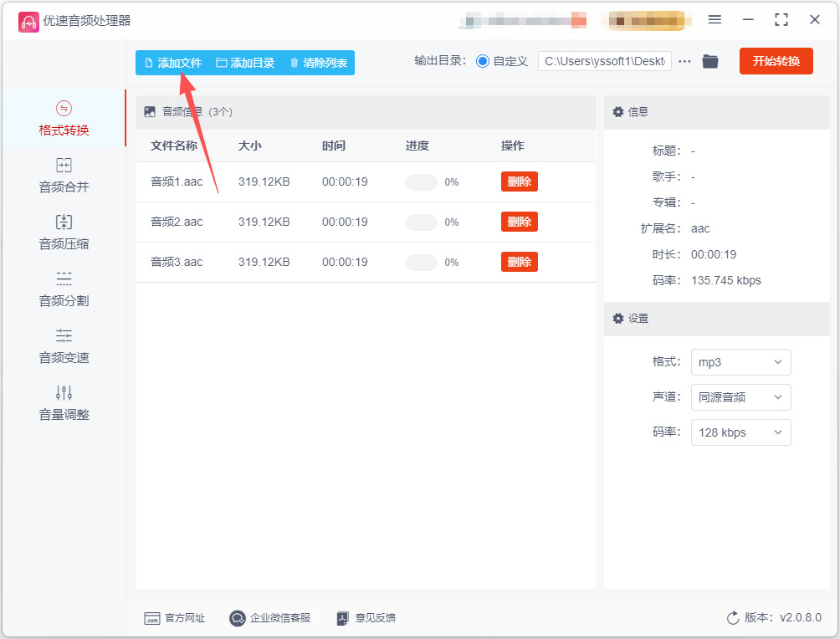The width and height of the screenshot is (840, 639).
Task: Click the 大小 column header
Action: point(249,146)
